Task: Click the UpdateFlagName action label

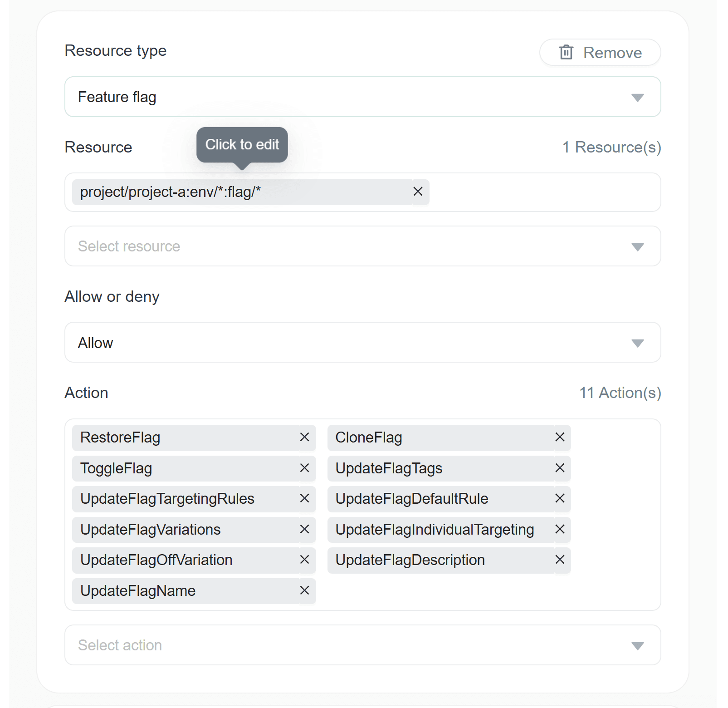Action: pyautogui.click(x=138, y=591)
